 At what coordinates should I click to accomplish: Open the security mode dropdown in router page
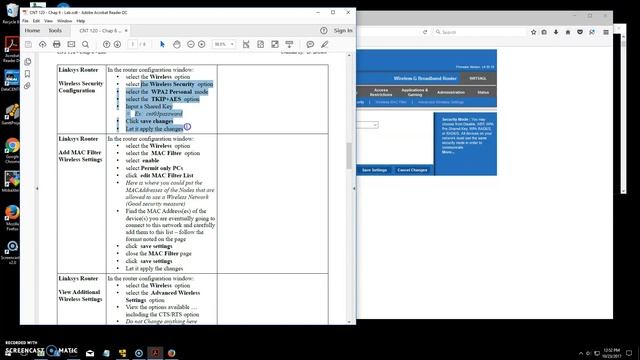(x=367, y=125)
